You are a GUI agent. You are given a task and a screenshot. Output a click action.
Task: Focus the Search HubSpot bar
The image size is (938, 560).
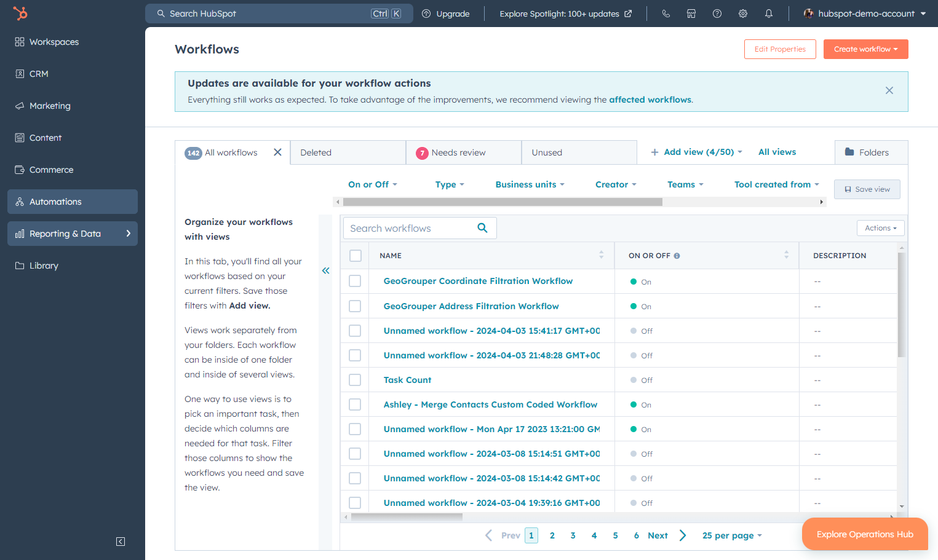tap(279, 14)
